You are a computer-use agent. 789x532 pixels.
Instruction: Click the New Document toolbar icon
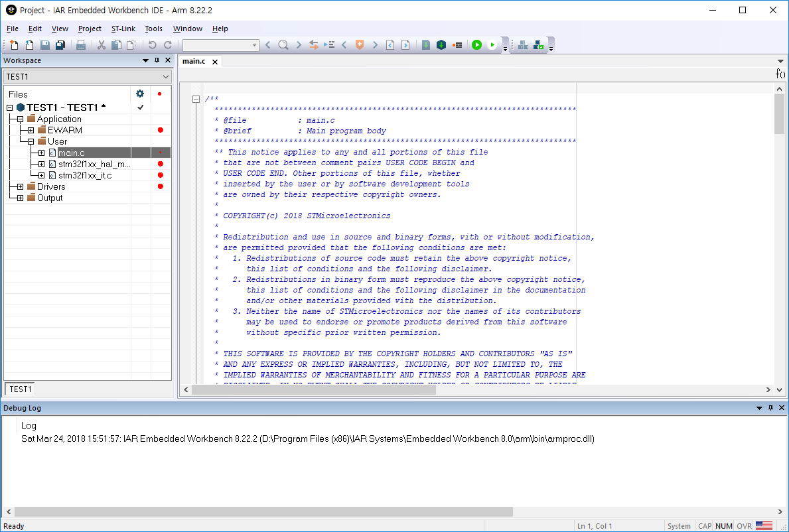[x=14, y=44]
